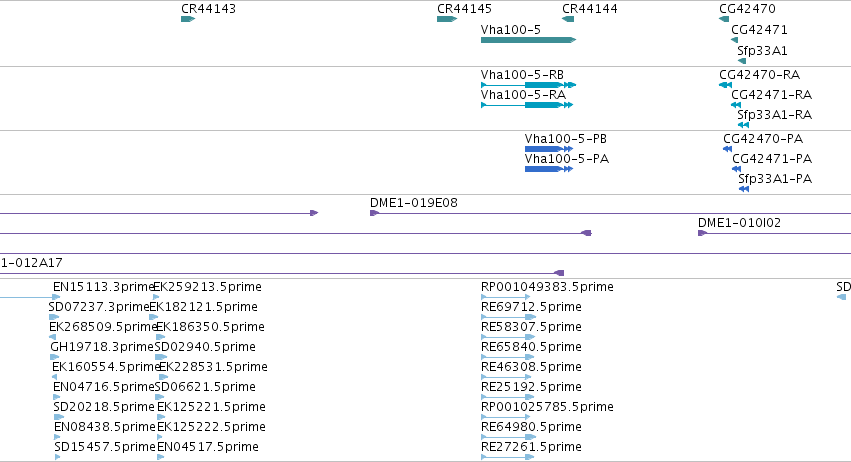Select the Sfp33A1-RA transcript arrow
Screen dimensions: 851x462
point(744,125)
